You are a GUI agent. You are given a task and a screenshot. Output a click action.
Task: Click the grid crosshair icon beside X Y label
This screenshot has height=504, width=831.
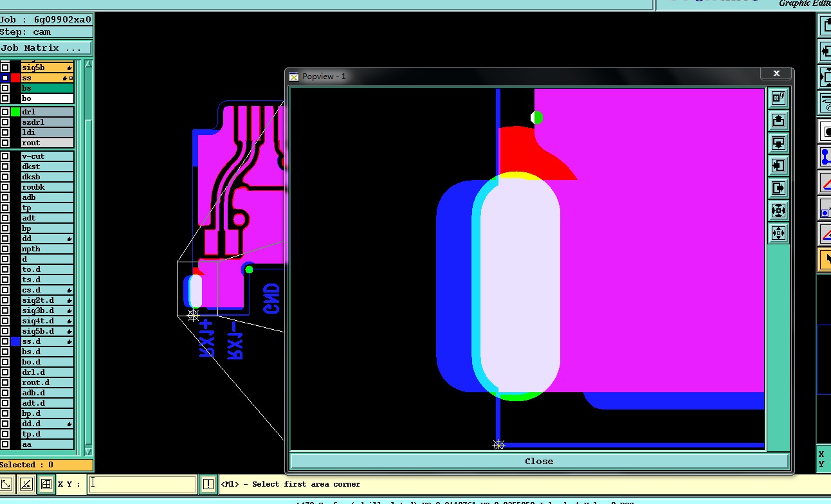pos(46,483)
